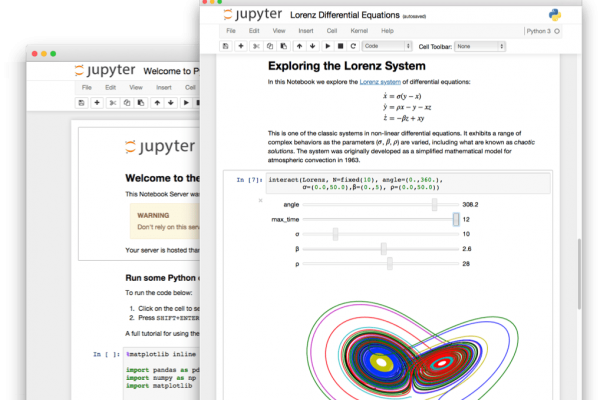Click the WARNING box in Welcome notebook
600x400 pixels.
(x=165, y=221)
